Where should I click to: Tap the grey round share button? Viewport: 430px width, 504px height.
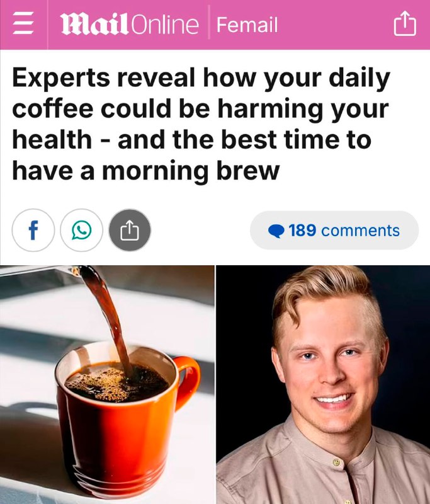coord(130,230)
